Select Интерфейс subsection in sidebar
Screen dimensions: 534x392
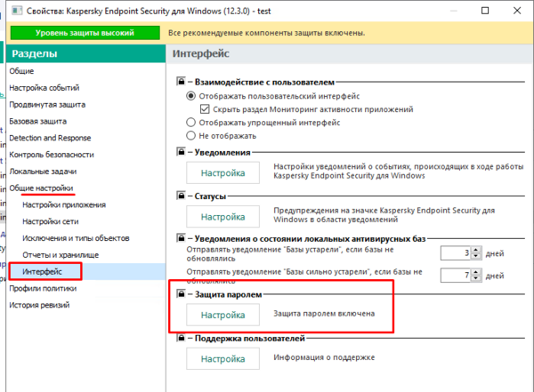(x=42, y=271)
